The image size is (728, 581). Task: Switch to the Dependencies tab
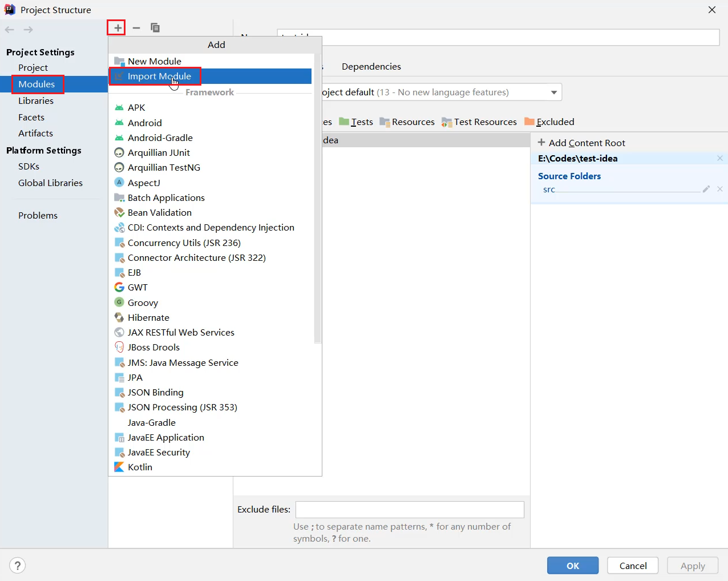[x=371, y=66]
